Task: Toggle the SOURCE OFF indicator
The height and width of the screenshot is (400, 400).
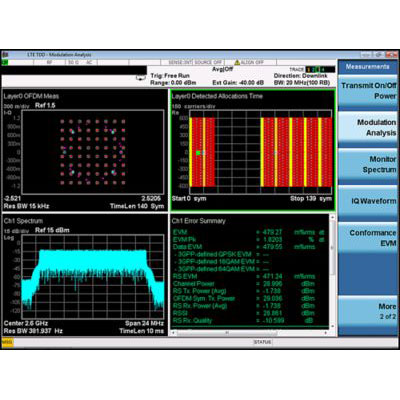Action: click(x=208, y=62)
